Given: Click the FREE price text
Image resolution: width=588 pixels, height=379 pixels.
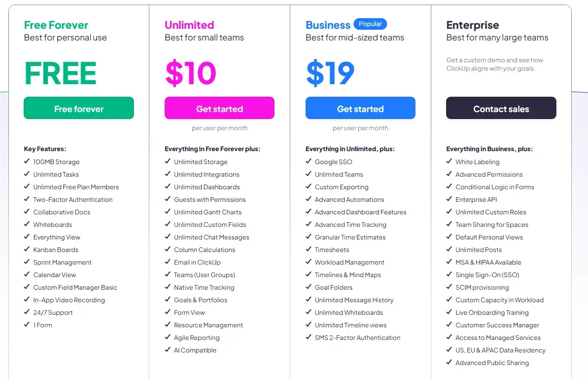Looking at the screenshot, I should (x=60, y=73).
